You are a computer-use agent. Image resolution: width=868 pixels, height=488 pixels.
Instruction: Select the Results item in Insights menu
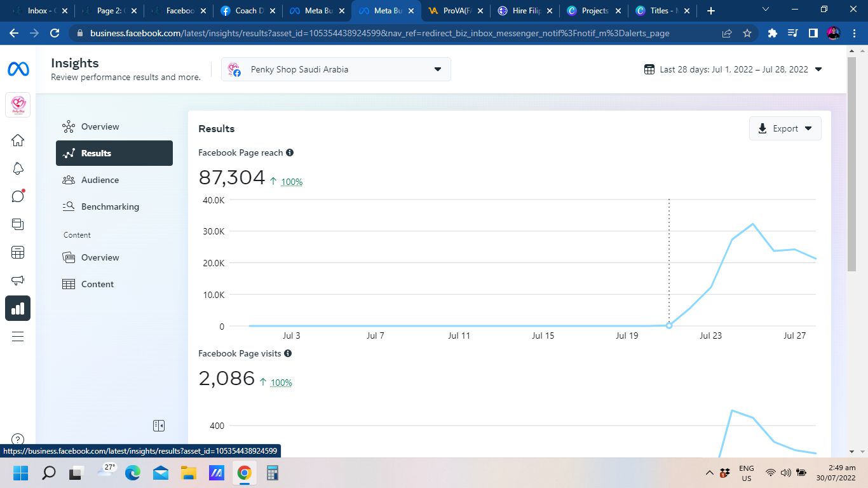114,153
